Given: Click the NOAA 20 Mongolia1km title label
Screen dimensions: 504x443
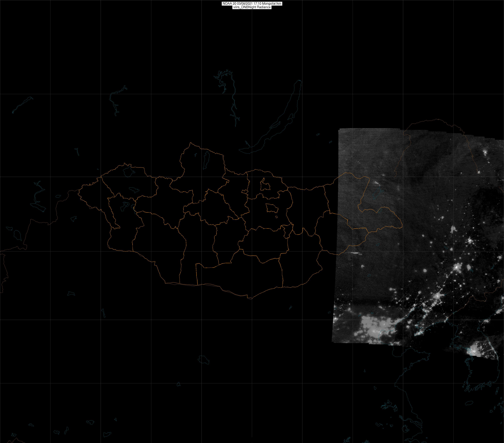Looking at the screenshot, I should pos(252,4).
